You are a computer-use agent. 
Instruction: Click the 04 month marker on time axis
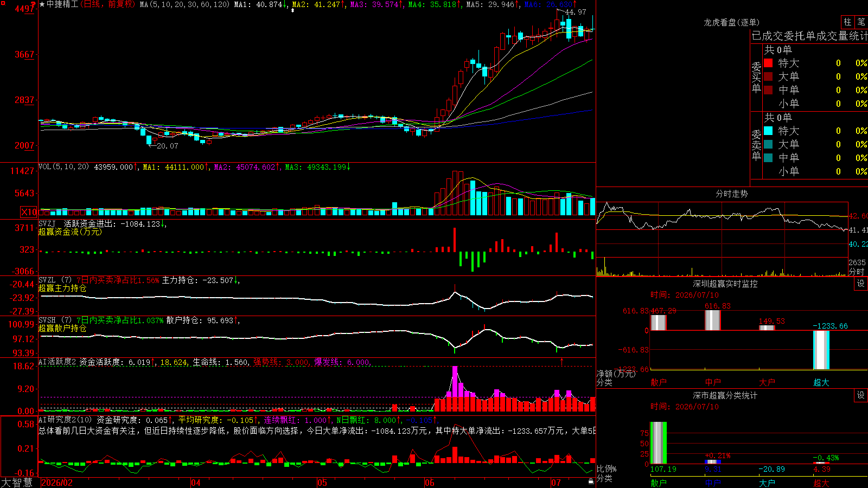196,483
